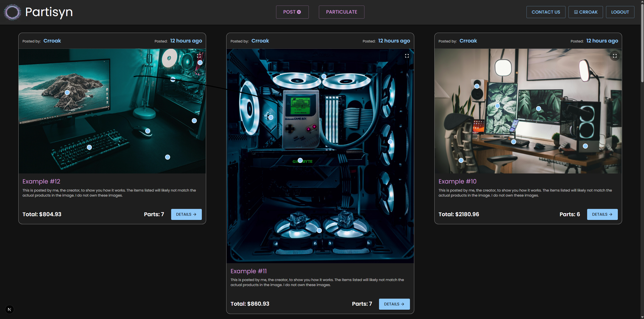This screenshot has height=319, width=644.
Task: Select the hotspot dot on the keyboard
Action: pos(89,147)
